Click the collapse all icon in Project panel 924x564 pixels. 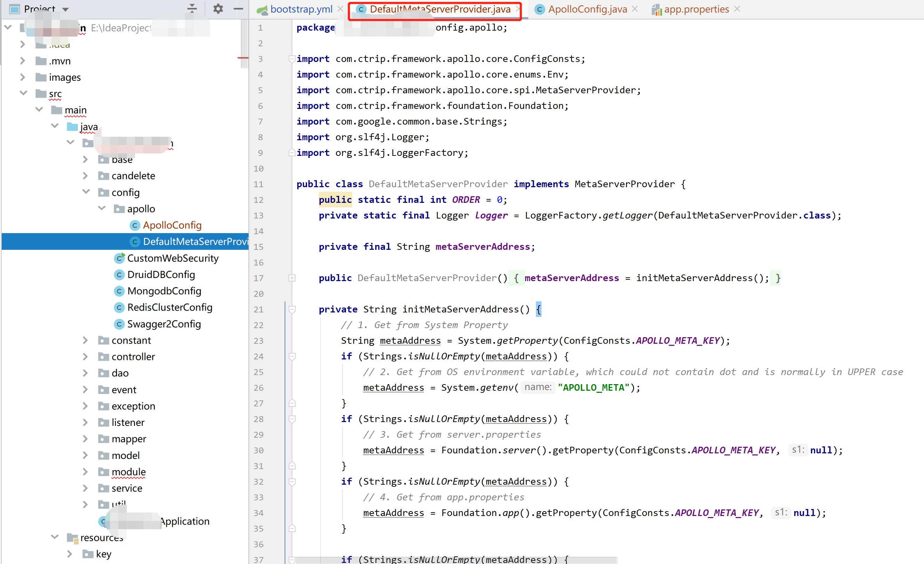(x=192, y=9)
